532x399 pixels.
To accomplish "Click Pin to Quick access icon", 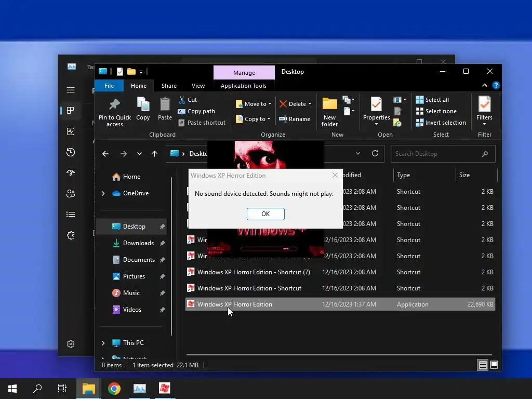I will 115,104.
